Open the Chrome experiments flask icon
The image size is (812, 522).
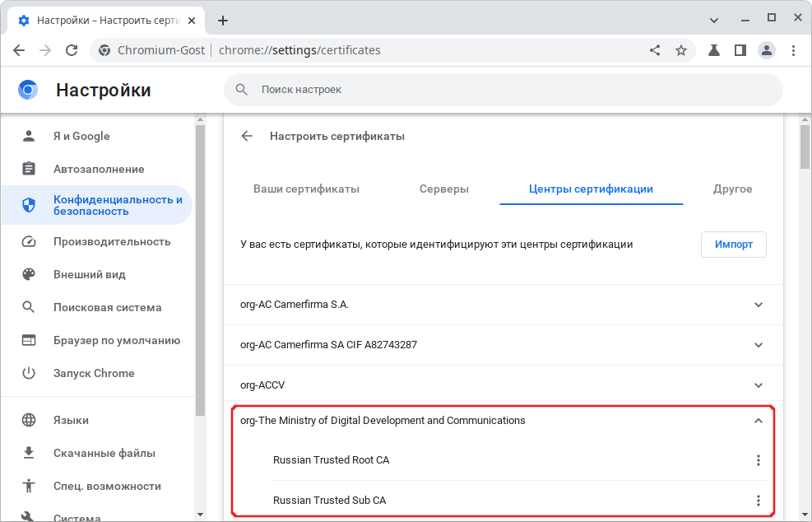click(714, 50)
